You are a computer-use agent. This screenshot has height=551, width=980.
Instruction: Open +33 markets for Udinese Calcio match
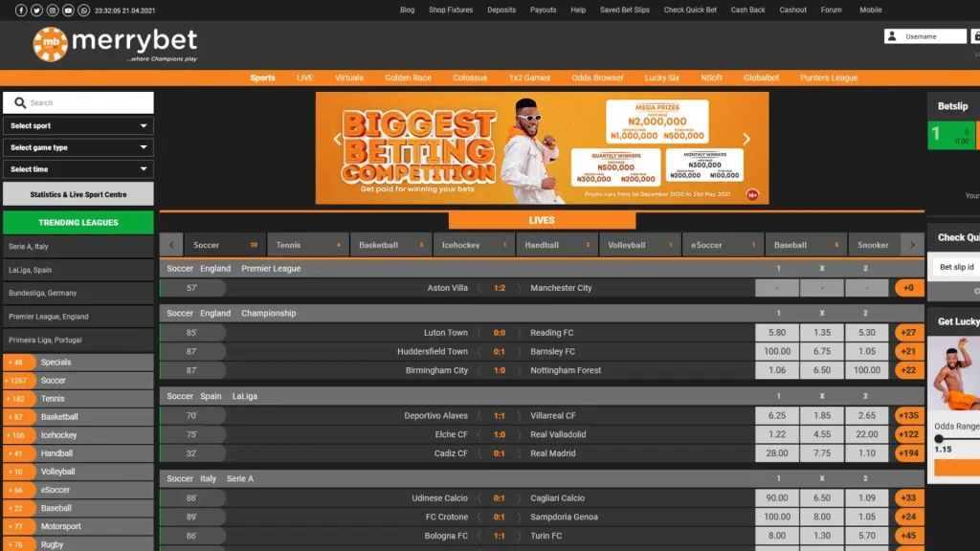[909, 497]
